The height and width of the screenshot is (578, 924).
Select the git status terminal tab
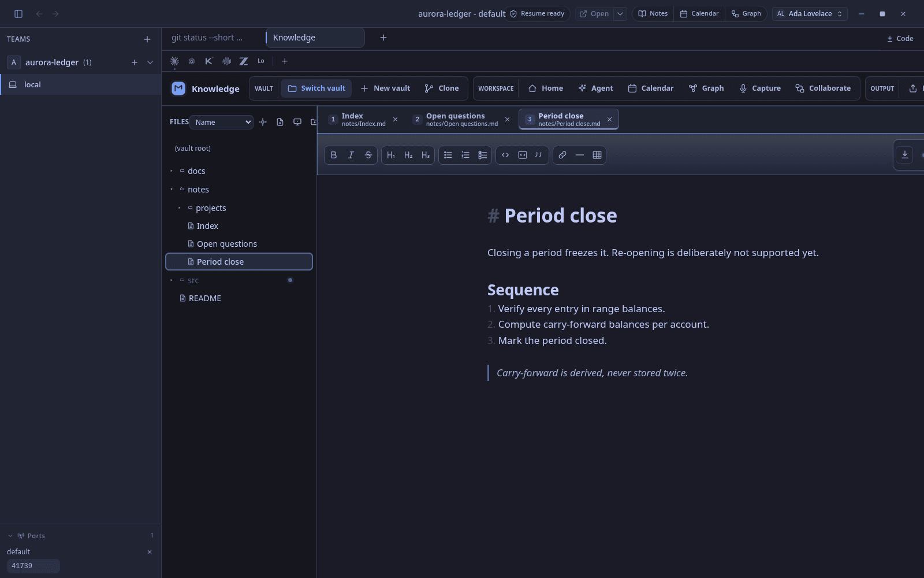[x=207, y=38]
